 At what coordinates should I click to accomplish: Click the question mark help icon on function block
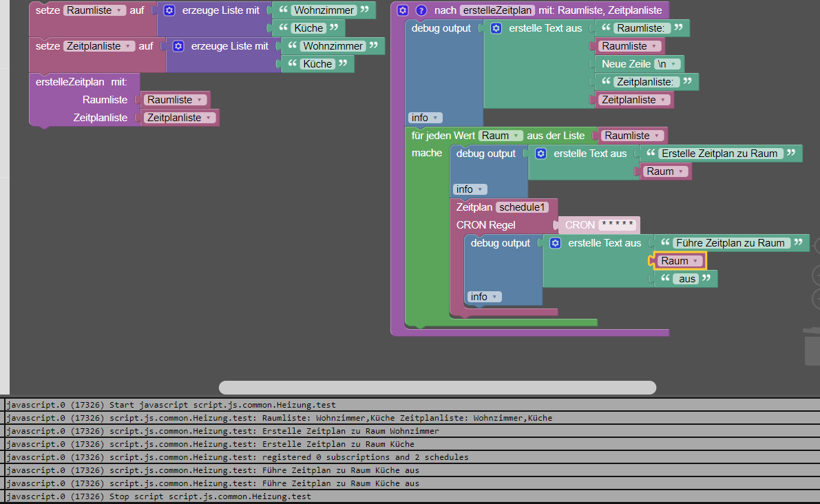(421, 10)
